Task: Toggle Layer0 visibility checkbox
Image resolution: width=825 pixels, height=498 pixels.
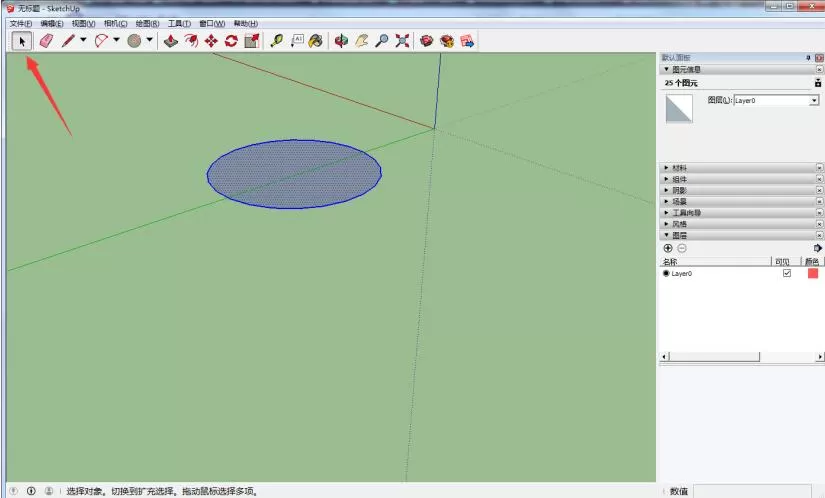Action: pos(787,273)
